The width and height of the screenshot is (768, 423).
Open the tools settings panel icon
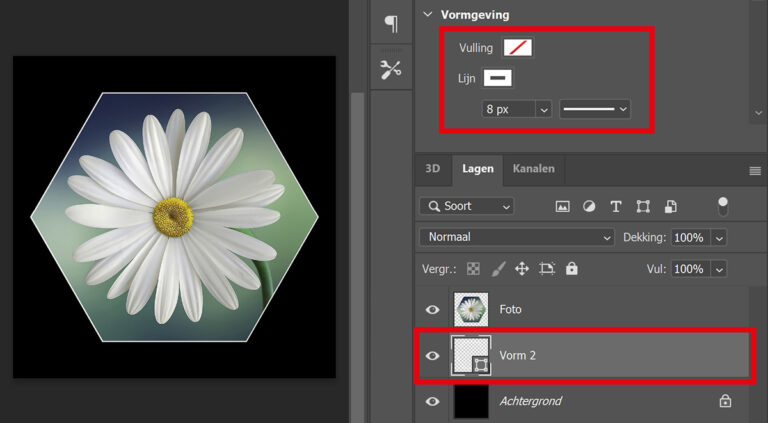tap(390, 69)
